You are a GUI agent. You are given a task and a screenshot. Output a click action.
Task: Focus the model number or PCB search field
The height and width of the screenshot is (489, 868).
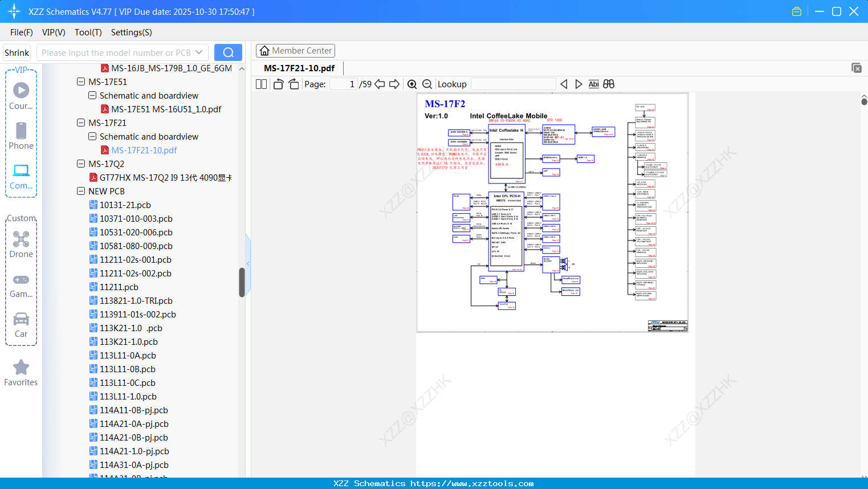(x=116, y=52)
